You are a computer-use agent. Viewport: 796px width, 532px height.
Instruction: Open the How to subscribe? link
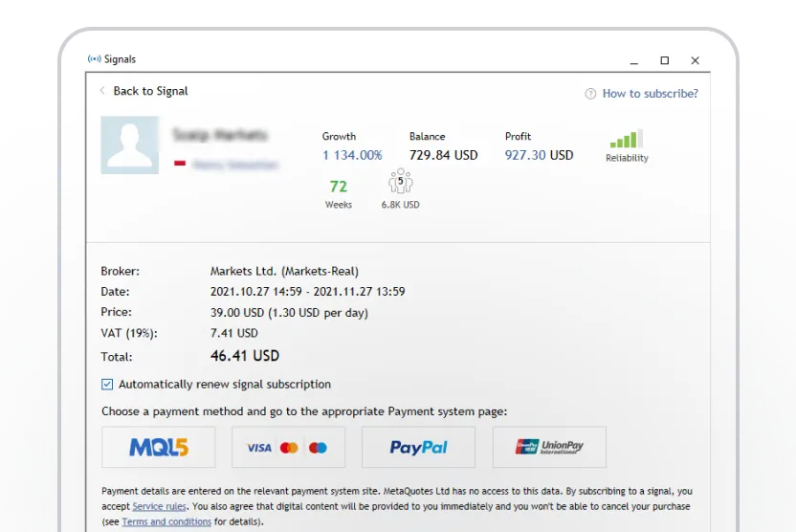point(650,94)
